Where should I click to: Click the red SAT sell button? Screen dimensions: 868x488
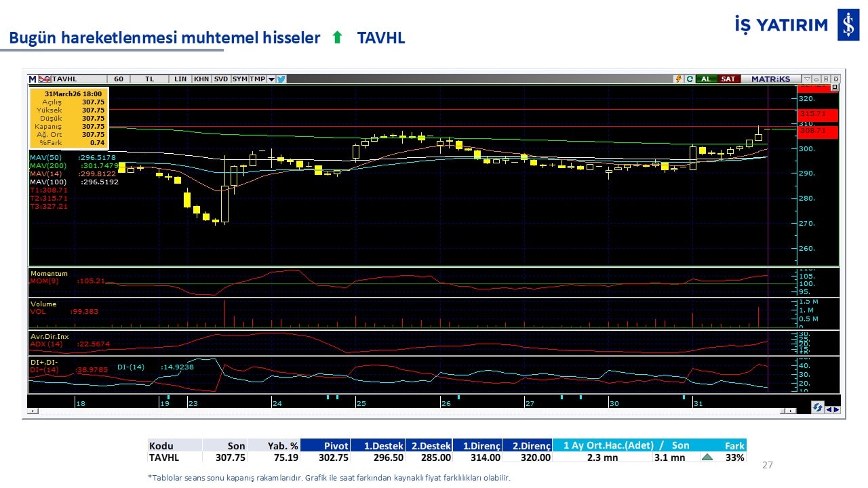click(728, 79)
